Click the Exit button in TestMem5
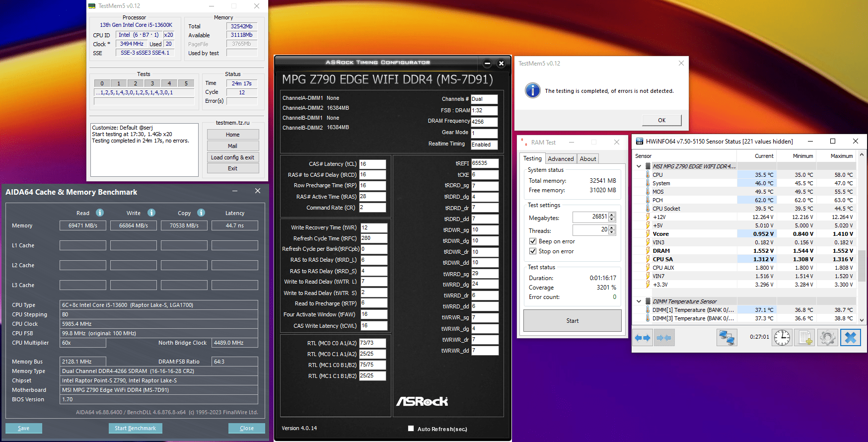Viewport: 868px width, 442px height. [x=233, y=168]
